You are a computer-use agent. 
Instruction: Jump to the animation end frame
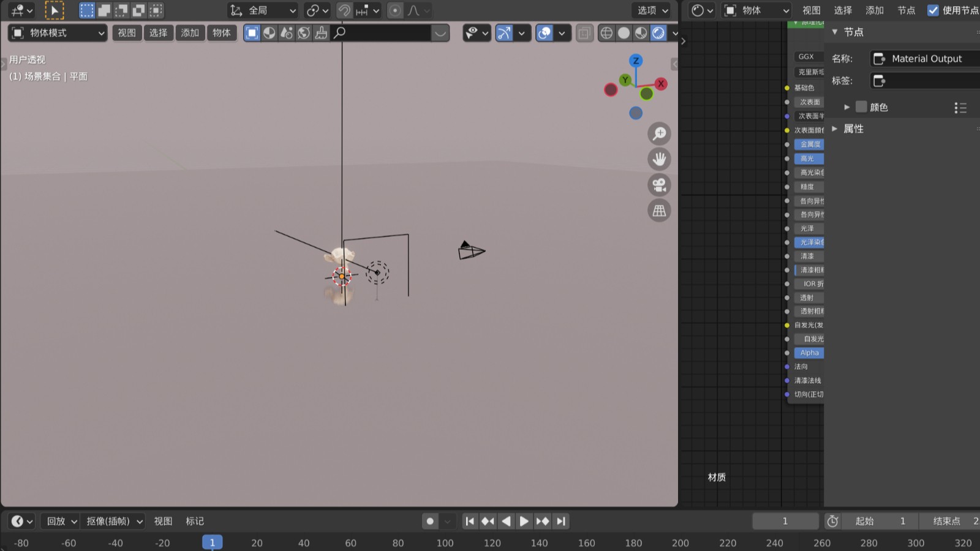tap(560, 521)
